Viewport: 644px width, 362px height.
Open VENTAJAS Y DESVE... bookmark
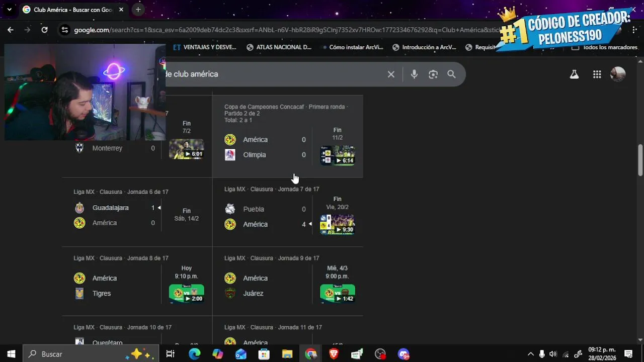(x=204, y=47)
